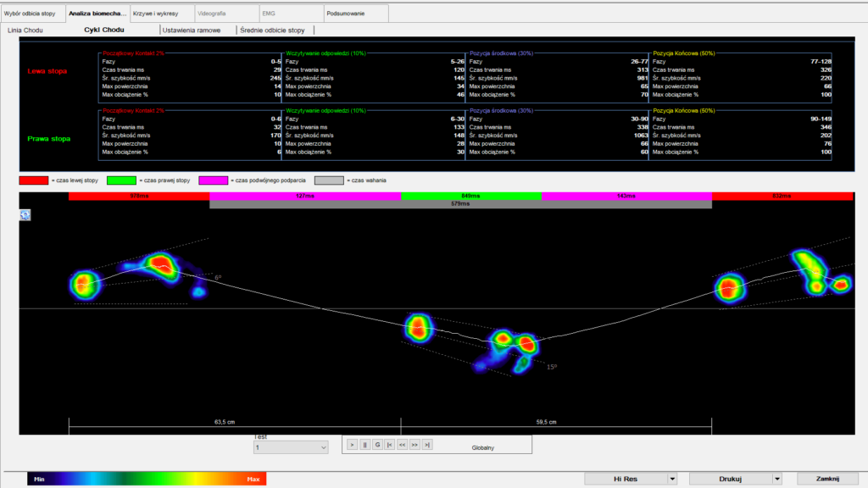
Task: Click magenta double support legend swatch
Action: click(x=213, y=180)
